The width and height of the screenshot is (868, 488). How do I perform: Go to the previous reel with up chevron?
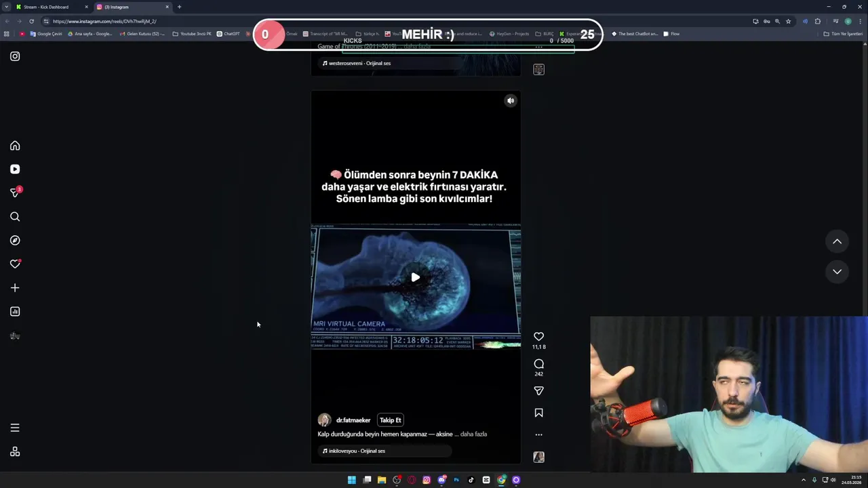tap(837, 241)
